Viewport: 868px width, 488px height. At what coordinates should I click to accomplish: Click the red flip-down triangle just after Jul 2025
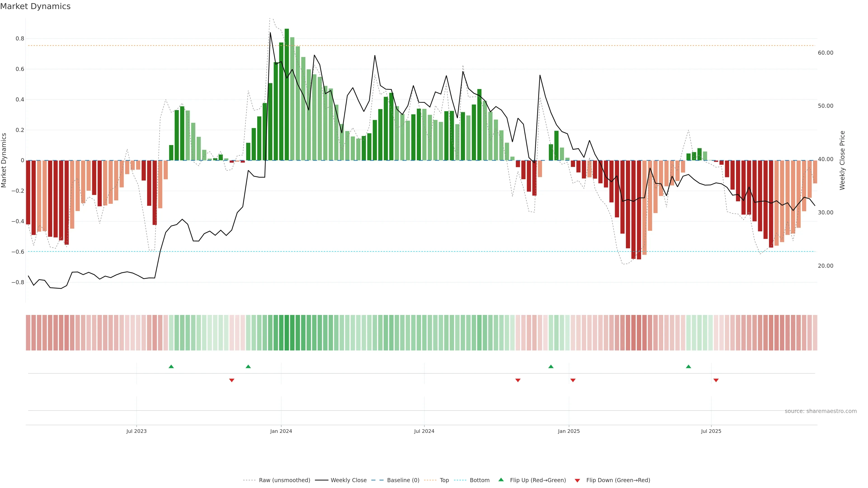point(716,380)
